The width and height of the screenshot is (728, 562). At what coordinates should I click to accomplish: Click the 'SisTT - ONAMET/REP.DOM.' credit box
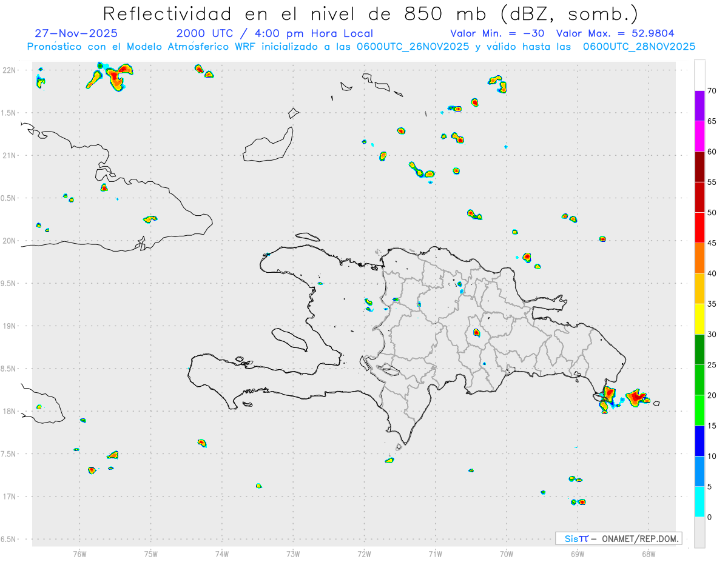[x=619, y=538]
